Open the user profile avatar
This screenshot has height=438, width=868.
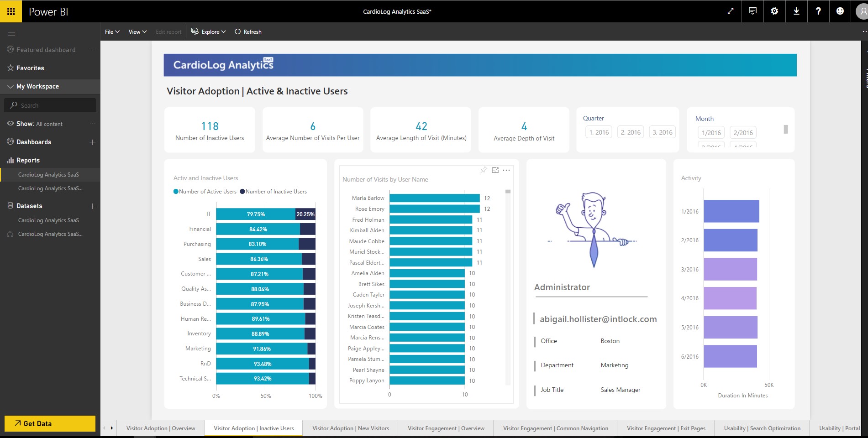(x=862, y=11)
